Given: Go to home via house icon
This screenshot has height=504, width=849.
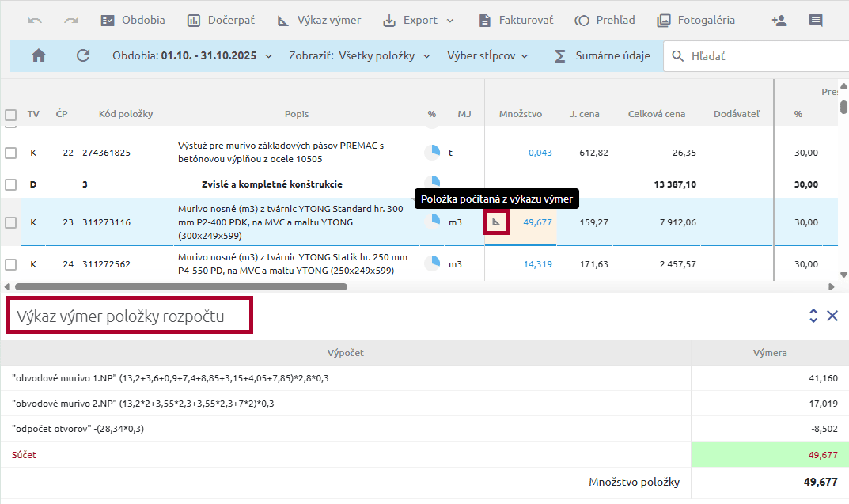Looking at the screenshot, I should click(x=38, y=56).
